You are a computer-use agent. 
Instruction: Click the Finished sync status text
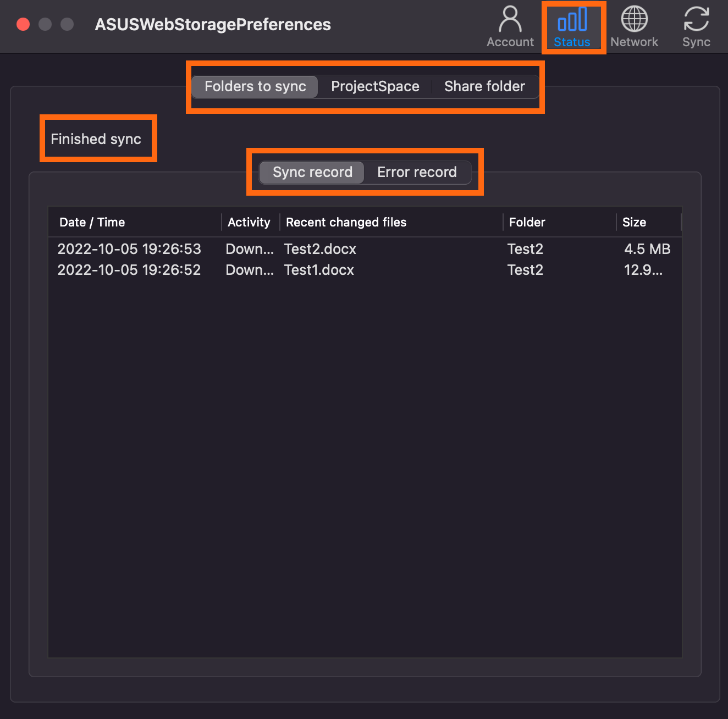coord(96,139)
